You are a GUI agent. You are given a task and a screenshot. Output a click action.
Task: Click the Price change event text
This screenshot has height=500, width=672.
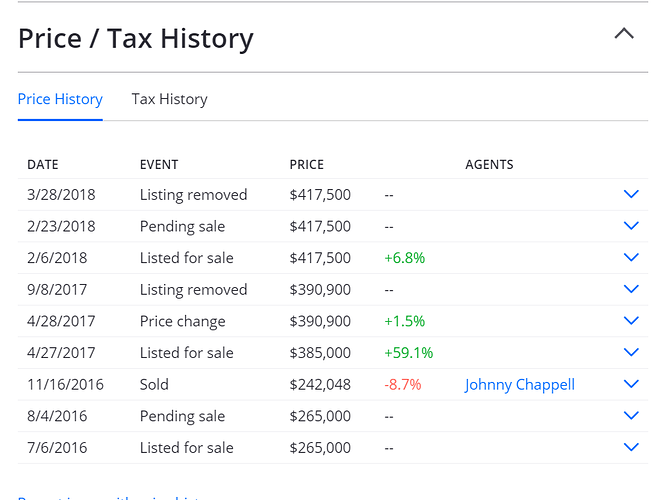(183, 321)
